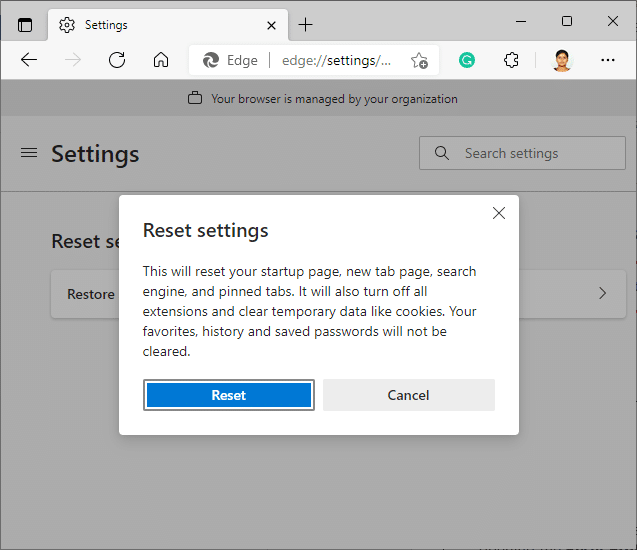637x550 pixels.
Task: Click the edge://settings address bar
Action: click(335, 60)
